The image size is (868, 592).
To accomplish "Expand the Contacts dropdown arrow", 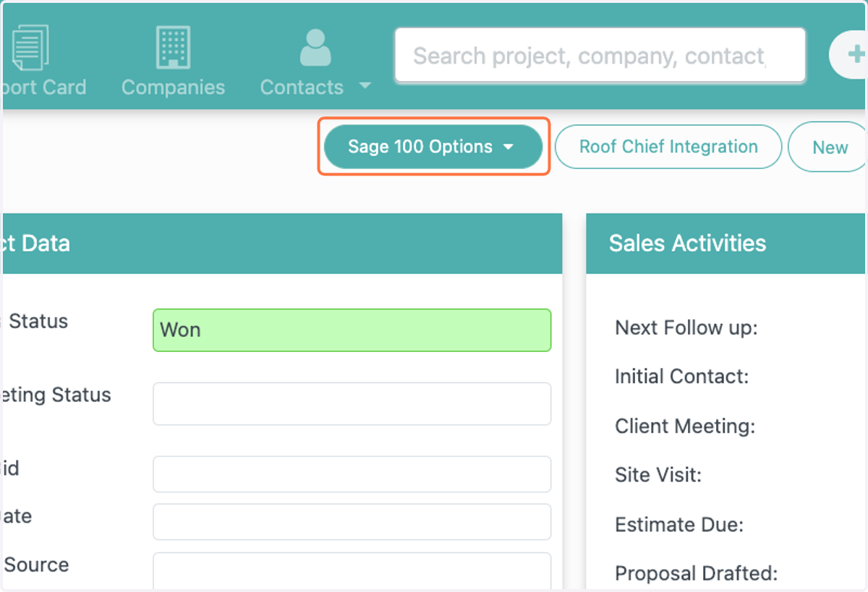I will pos(365,86).
